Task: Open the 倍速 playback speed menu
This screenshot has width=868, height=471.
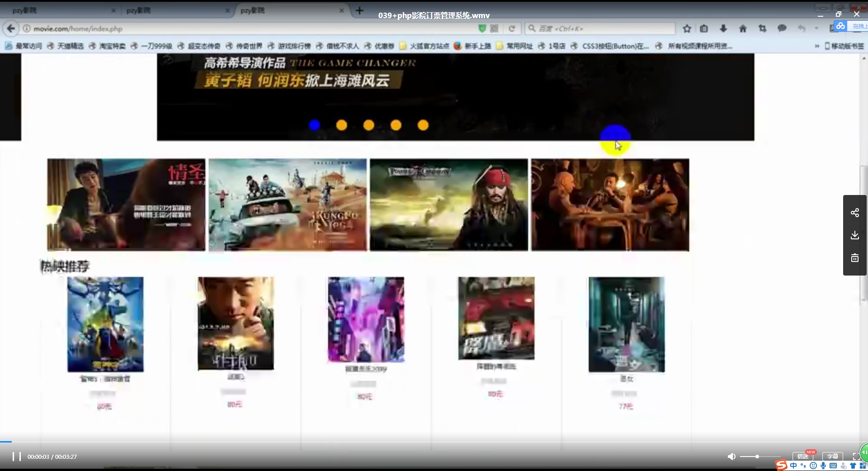Action: (802, 456)
